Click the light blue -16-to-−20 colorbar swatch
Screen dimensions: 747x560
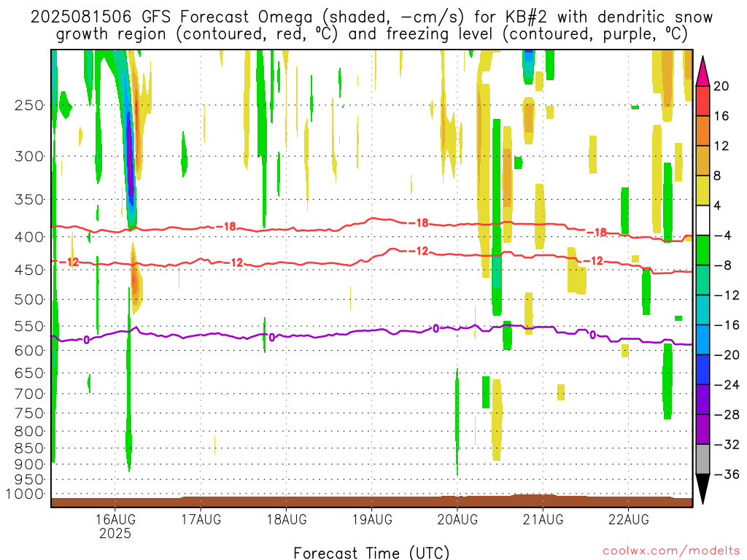point(703,340)
